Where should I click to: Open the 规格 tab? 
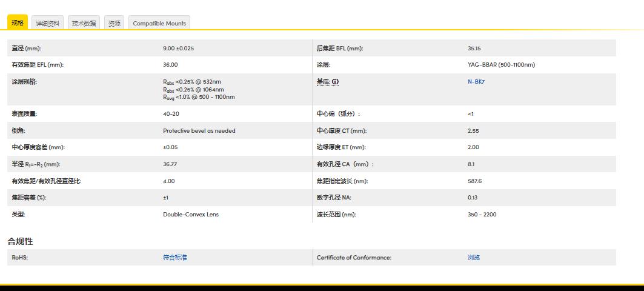tap(17, 22)
